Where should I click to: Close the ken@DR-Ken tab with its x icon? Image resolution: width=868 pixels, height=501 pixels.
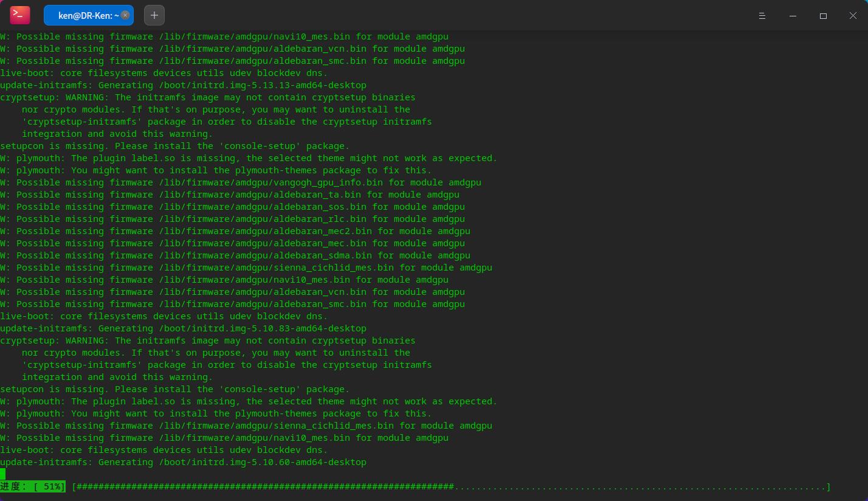click(x=124, y=15)
